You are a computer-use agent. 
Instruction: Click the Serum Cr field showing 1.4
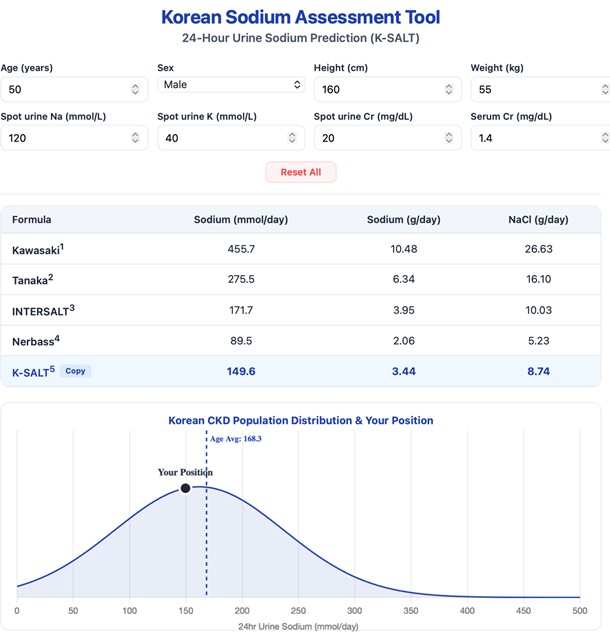[x=540, y=138]
